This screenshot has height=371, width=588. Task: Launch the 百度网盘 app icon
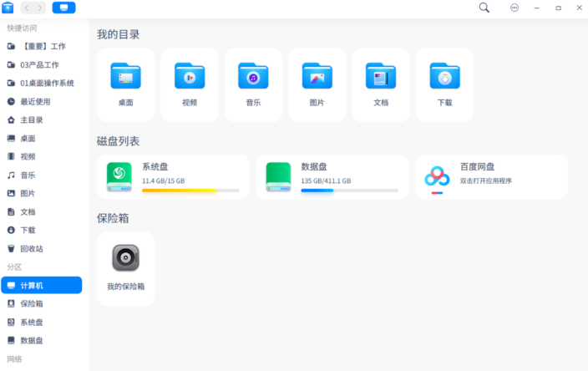pos(437,177)
